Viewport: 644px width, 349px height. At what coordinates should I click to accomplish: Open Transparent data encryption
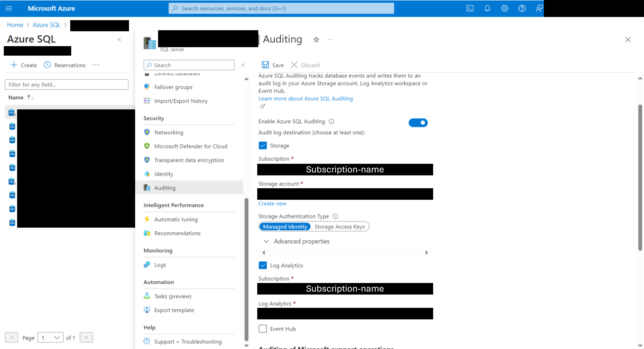(189, 160)
